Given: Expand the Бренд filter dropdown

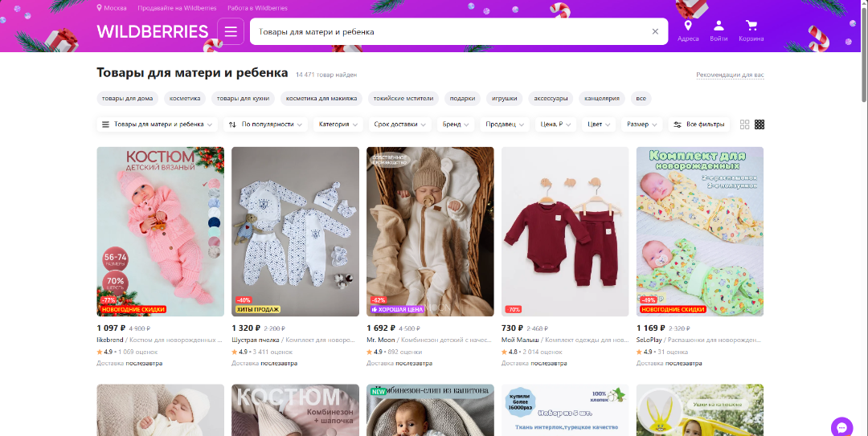Looking at the screenshot, I should coord(456,124).
